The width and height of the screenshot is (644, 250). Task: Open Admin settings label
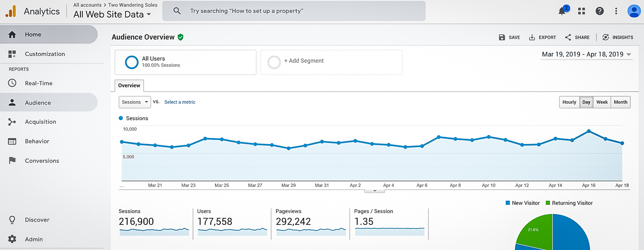coord(34,239)
